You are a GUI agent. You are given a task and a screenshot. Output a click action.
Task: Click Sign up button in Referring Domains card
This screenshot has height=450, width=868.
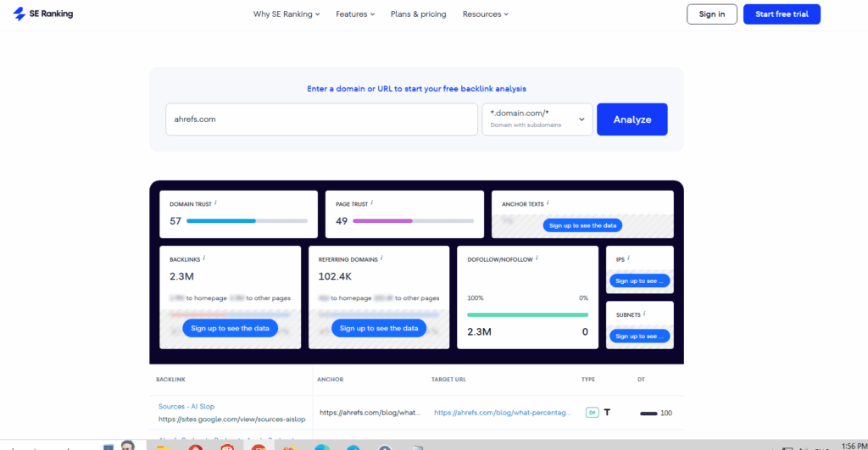point(379,328)
